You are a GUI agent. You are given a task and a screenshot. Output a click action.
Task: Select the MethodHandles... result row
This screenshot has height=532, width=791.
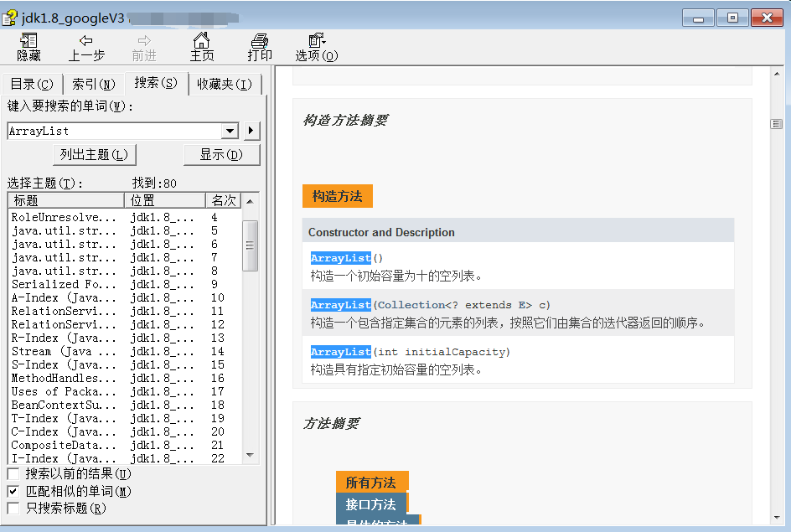pos(125,378)
